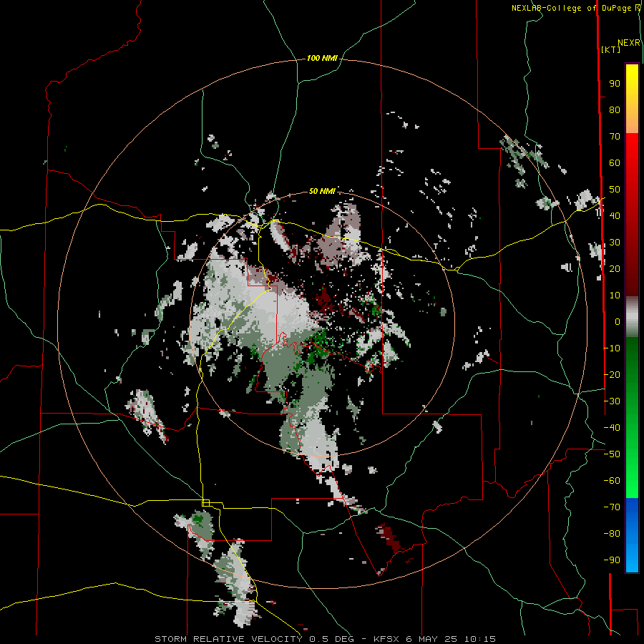This screenshot has height=644, width=644.
Task: Click the -30 value on the velocity scale
Action: pos(612,401)
